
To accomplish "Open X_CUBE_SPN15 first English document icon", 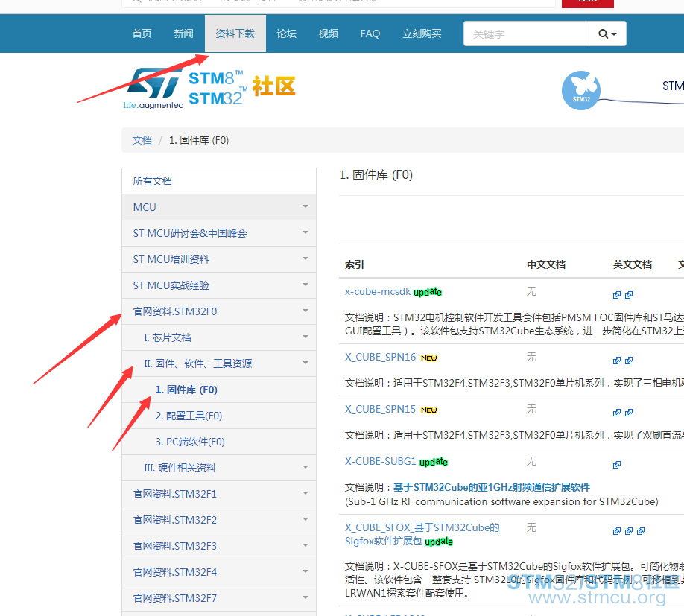I will coord(616,413).
